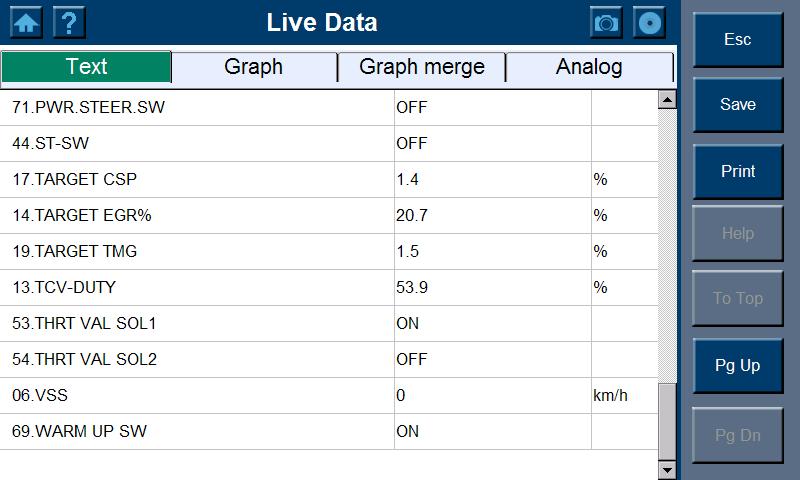The width and height of the screenshot is (800, 480).
Task: Select the Graph merge tab
Action: [422, 67]
